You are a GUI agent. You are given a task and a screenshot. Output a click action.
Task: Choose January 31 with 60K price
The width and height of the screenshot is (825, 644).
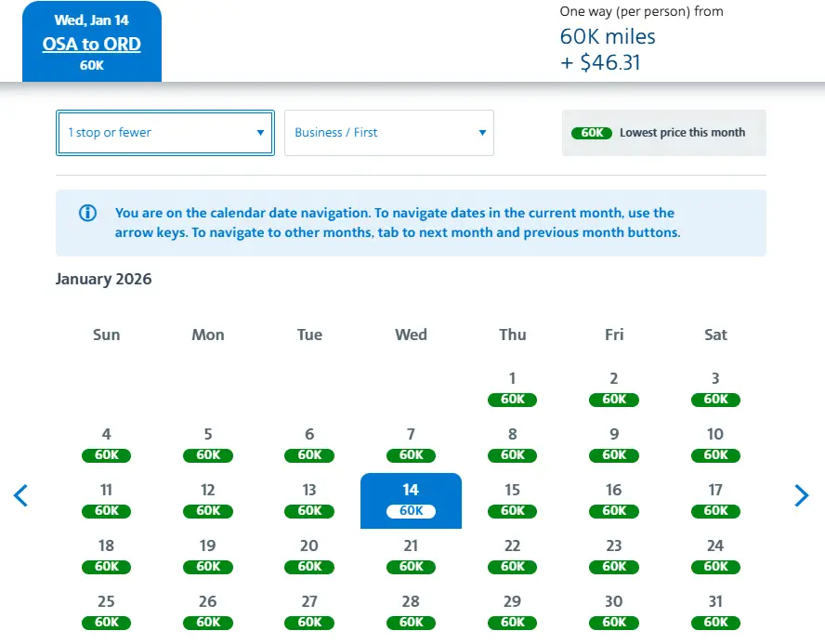(x=715, y=612)
